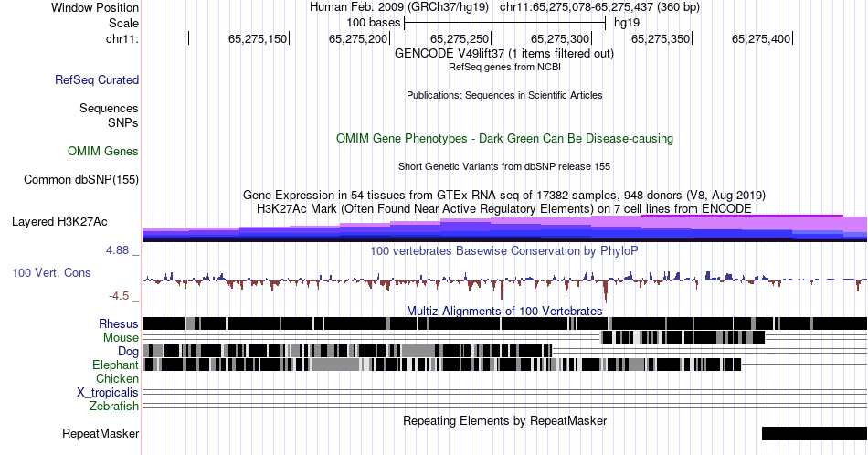Click the 65,275,400 ruler position
The height and width of the screenshot is (455, 868).
(761, 38)
